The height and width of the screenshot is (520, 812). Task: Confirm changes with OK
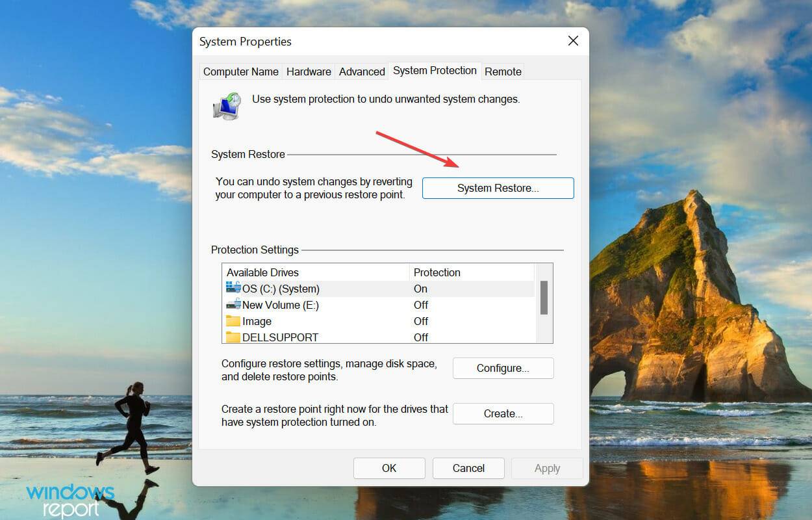pyautogui.click(x=389, y=468)
